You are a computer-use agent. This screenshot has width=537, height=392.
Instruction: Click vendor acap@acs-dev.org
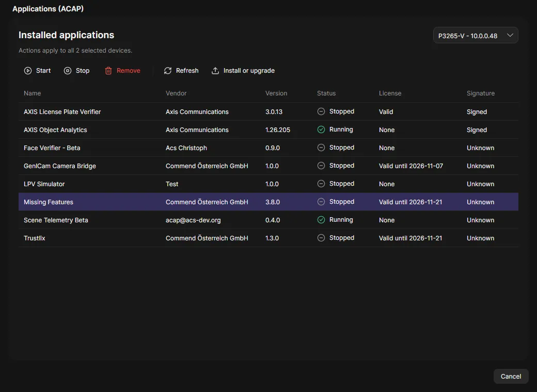pyautogui.click(x=193, y=220)
